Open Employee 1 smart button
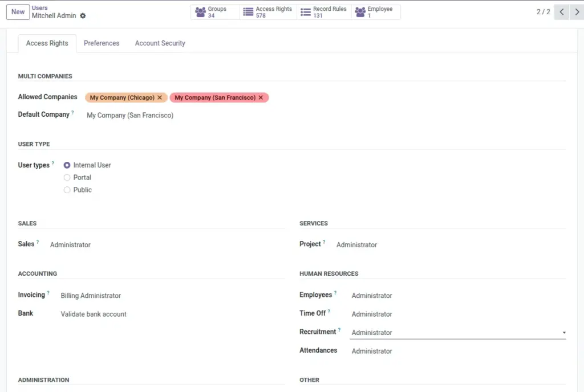 (x=376, y=12)
